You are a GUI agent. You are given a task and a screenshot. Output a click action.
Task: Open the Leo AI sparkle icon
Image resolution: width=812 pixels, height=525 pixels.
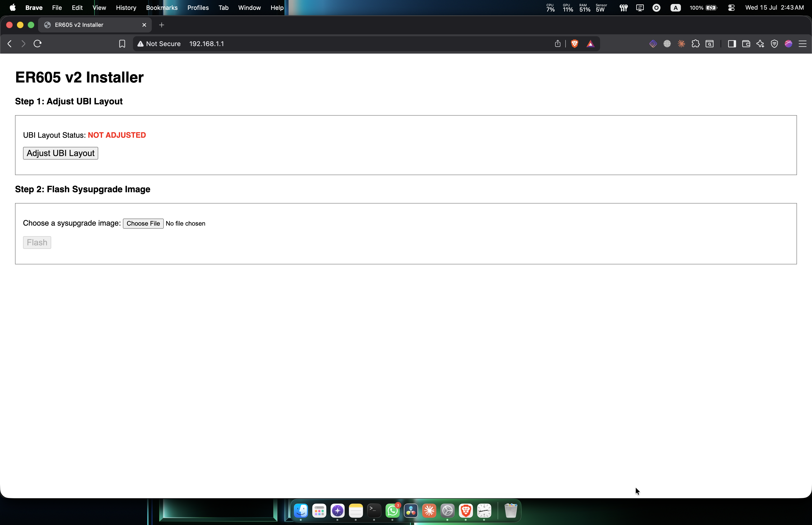(x=760, y=44)
